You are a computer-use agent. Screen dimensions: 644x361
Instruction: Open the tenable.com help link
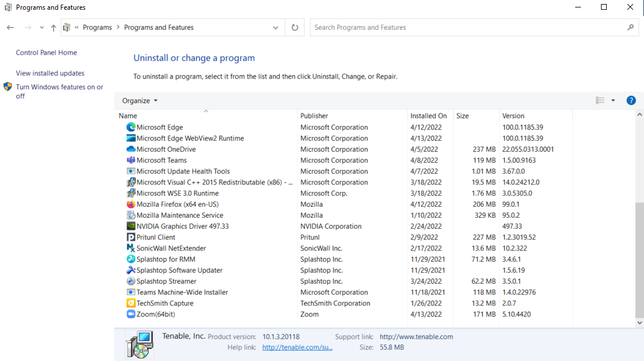[298, 347]
